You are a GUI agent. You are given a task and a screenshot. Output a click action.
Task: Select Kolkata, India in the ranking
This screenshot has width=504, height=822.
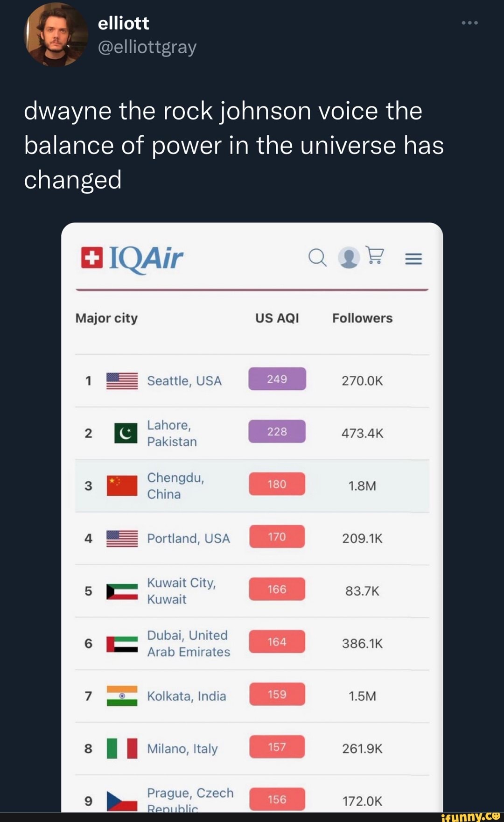click(x=187, y=696)
